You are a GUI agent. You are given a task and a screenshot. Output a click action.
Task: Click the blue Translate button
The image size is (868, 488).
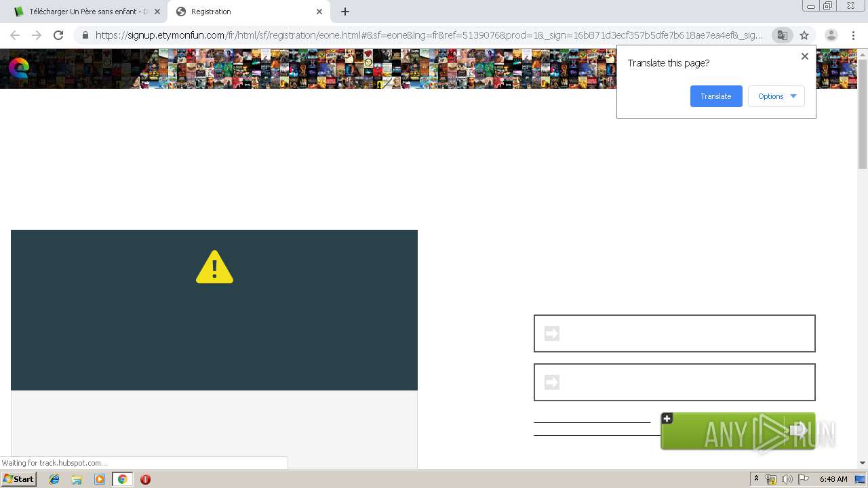716,96
